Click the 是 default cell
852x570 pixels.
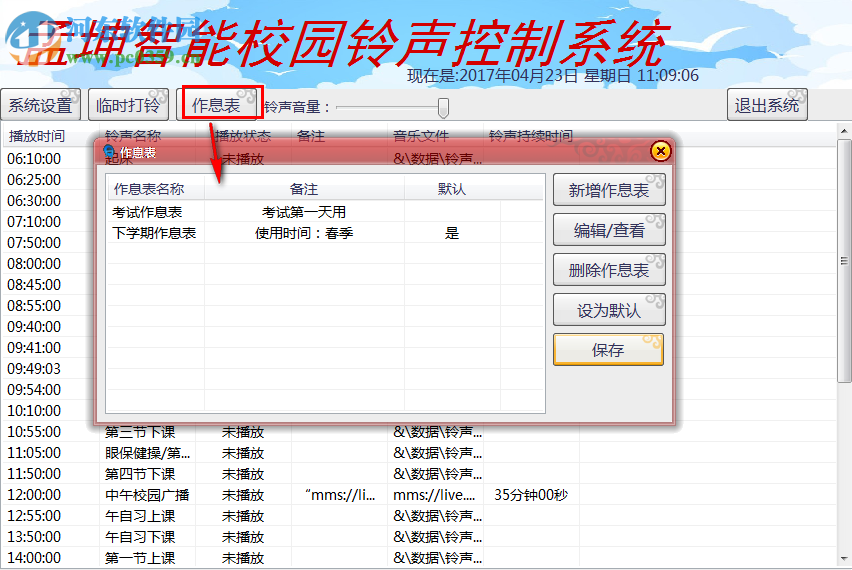point(452,233)
